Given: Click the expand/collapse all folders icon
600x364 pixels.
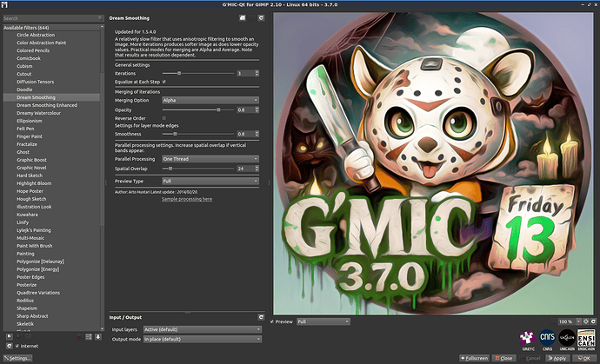Looking at the screenshot, I should pyautogui.click(x=89, y=336).
